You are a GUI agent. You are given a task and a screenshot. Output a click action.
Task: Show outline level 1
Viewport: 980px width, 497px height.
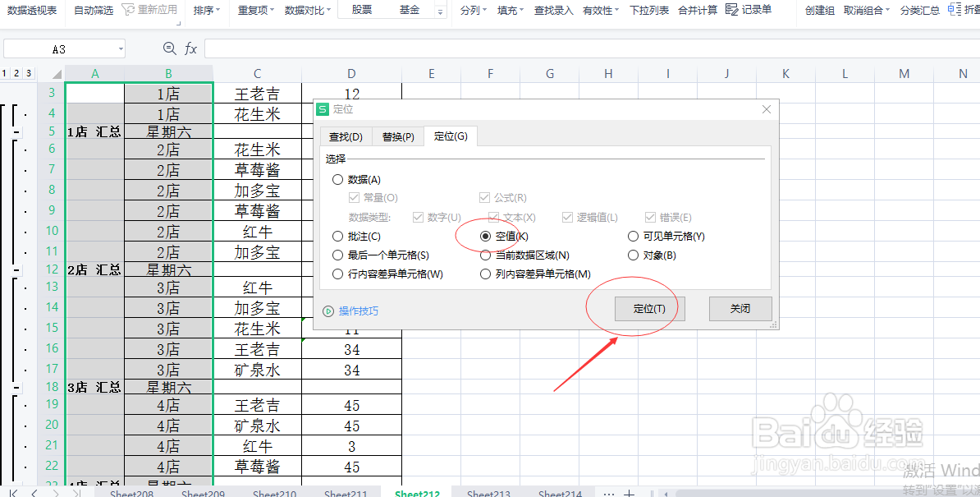(x=4, y=73)
